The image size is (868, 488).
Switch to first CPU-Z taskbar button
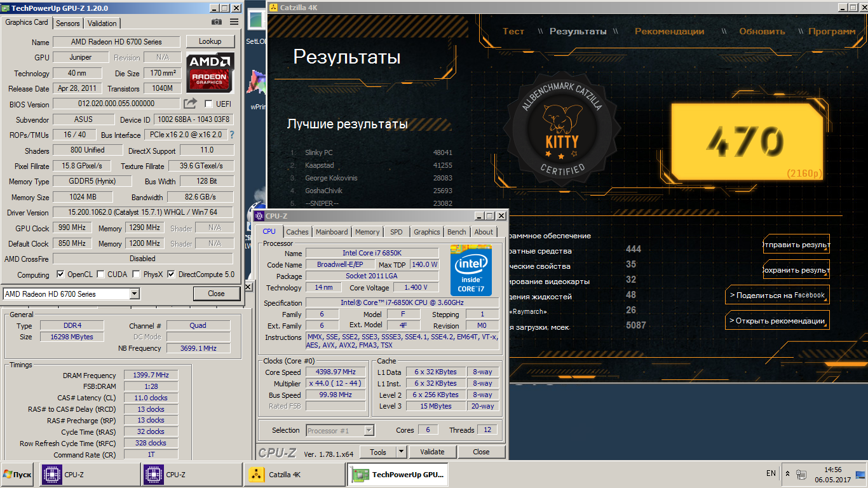(x=89, y=475)
